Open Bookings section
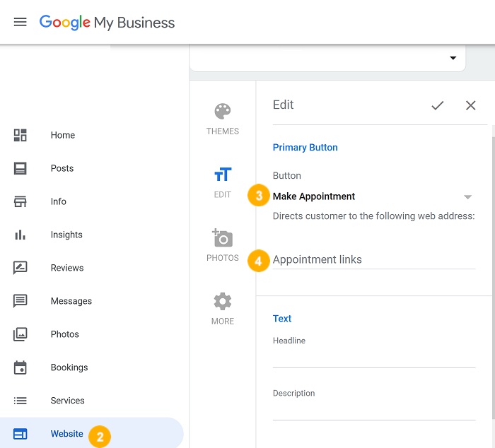This screenshot has width=495, height=448. tap(69, 367)
